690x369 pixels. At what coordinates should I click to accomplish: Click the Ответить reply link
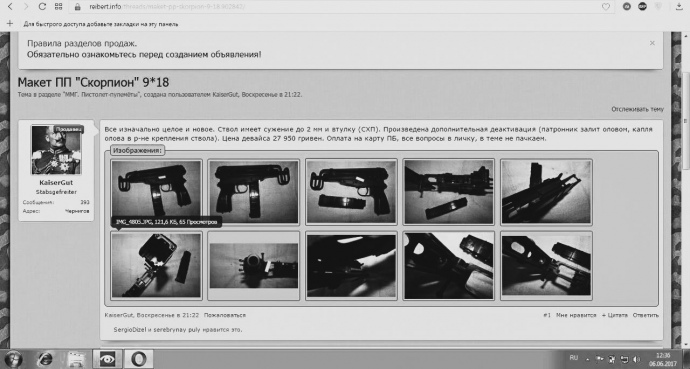(646, 315)
